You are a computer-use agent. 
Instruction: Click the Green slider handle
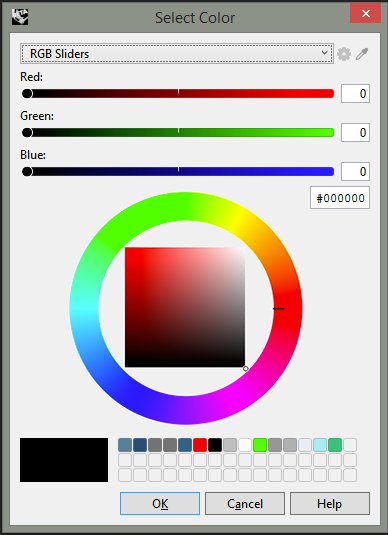[27, 132]
